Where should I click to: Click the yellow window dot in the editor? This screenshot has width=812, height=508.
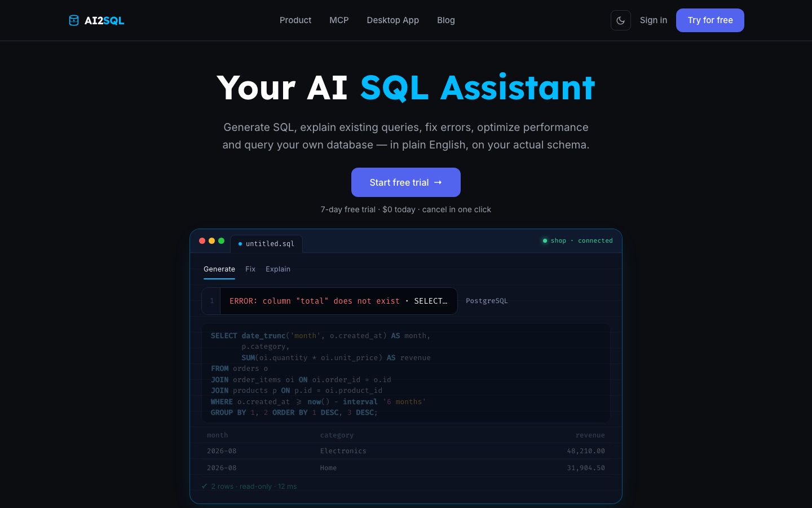[211, 240]
